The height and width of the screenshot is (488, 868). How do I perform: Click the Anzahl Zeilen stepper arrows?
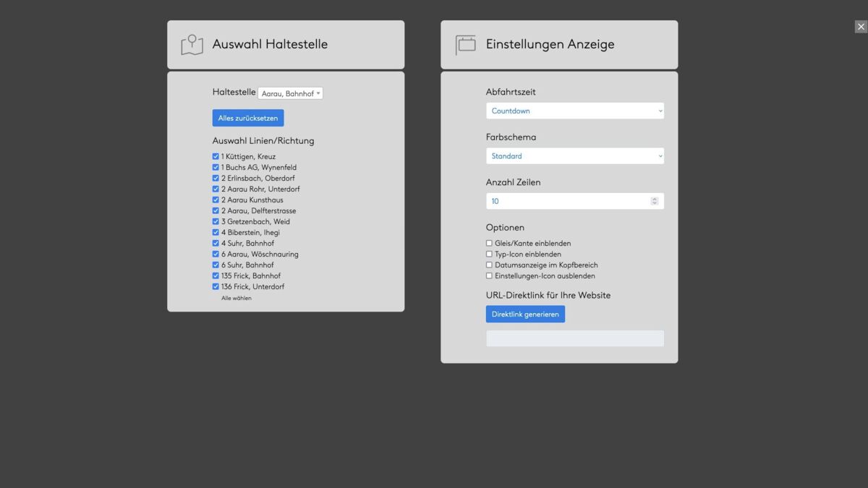[655, 201]
